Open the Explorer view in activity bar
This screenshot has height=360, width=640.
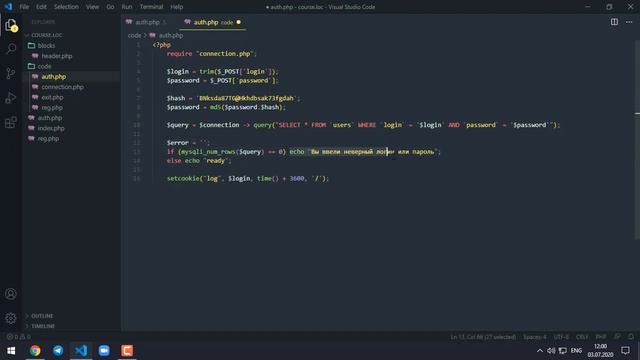[11, 25]
